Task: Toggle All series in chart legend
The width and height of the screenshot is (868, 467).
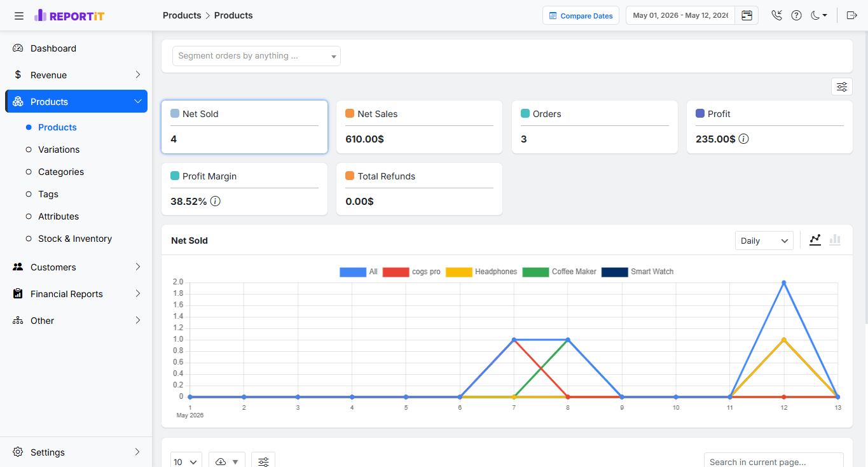Action: 359,272
